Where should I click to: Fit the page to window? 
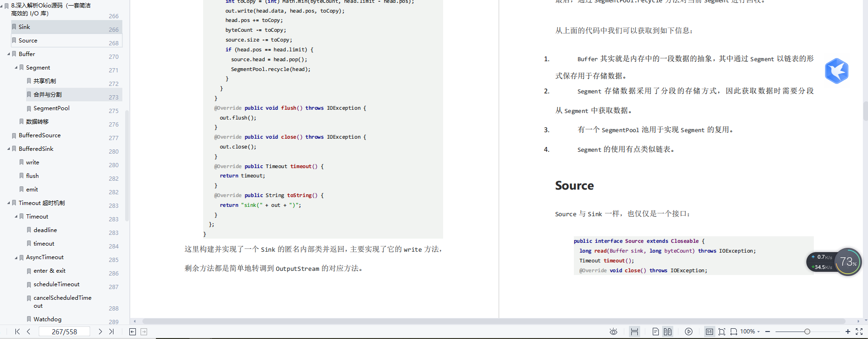point(722,332)
